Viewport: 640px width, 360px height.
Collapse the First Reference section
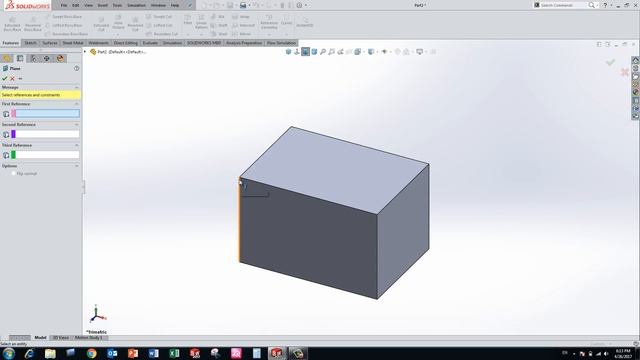[76, 104]
